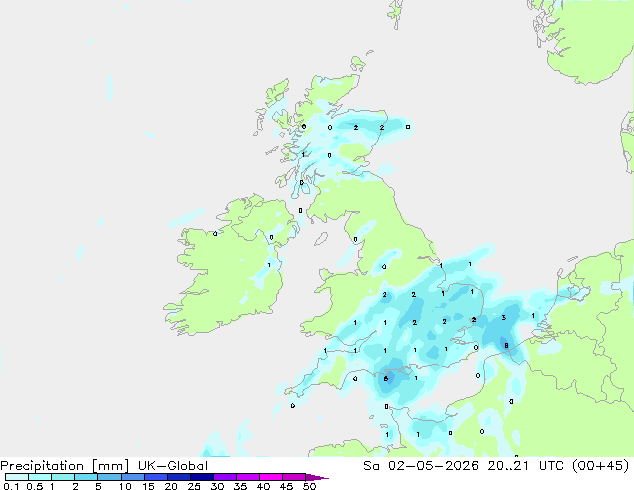Click the map value "6" on the south coast
The image size is (634, 490).
point(386,379)
